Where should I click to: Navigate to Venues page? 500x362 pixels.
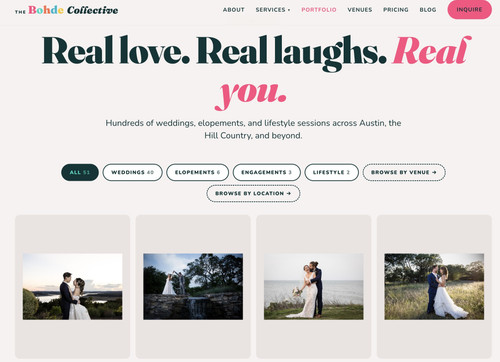(360, 10)
